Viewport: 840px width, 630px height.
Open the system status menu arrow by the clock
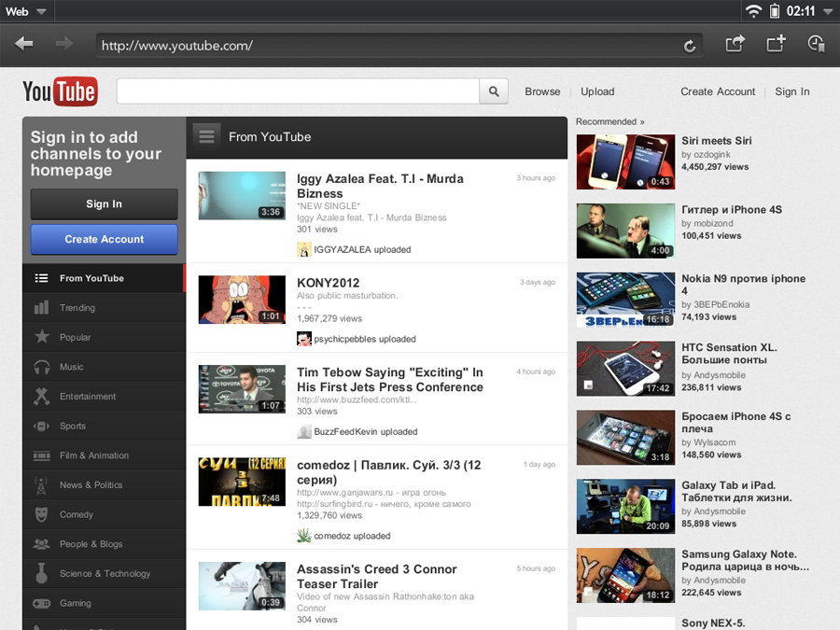pos(828,12)
